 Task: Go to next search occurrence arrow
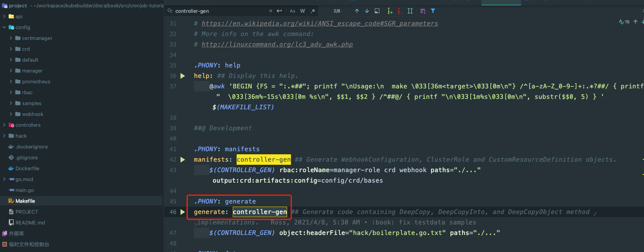click(x=367, y=11)
